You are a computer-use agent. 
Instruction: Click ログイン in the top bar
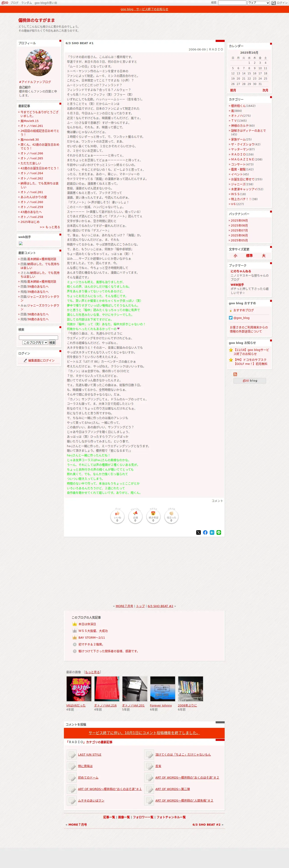coord(282,3)
